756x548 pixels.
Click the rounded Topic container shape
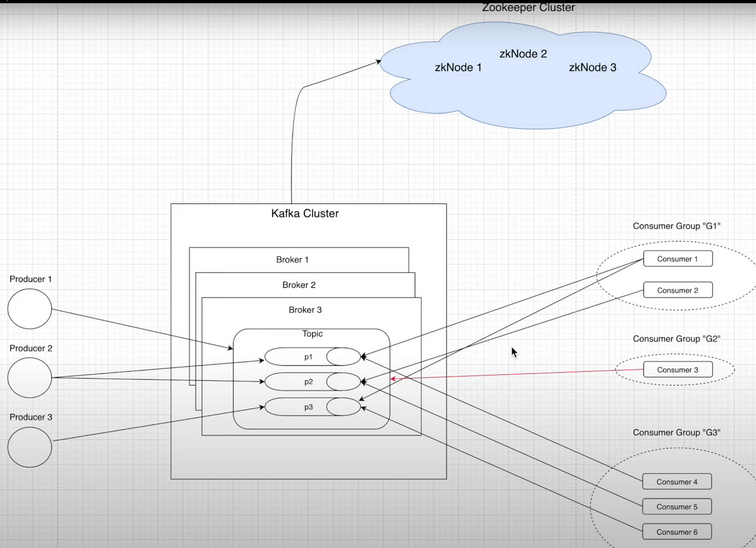point(312,334)
